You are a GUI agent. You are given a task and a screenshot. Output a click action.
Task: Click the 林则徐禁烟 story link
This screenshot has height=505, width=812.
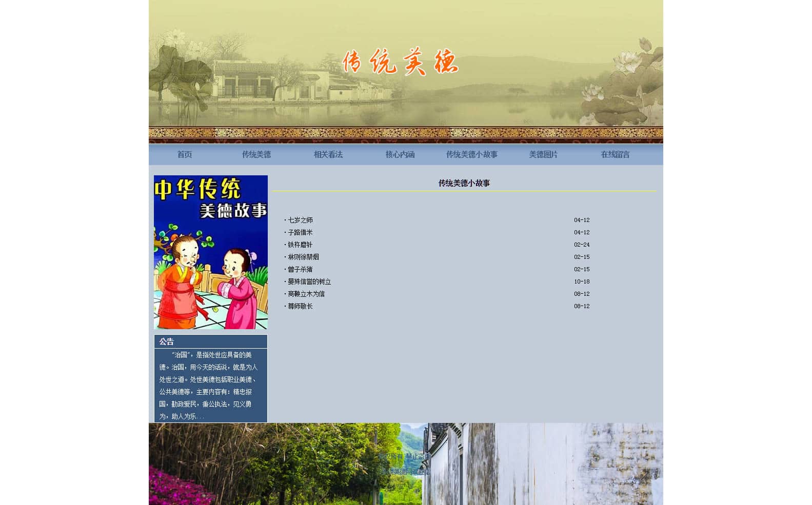(x=303, y=257)
